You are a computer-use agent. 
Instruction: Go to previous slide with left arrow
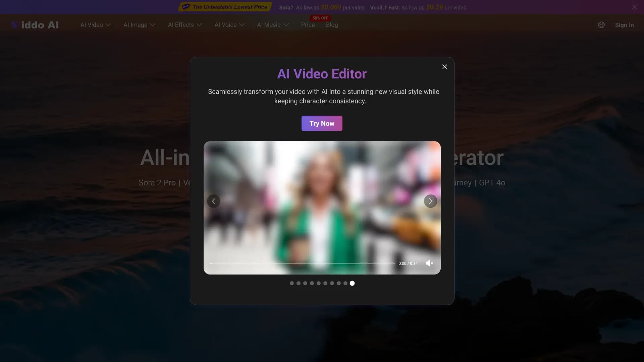coord(214,201)
